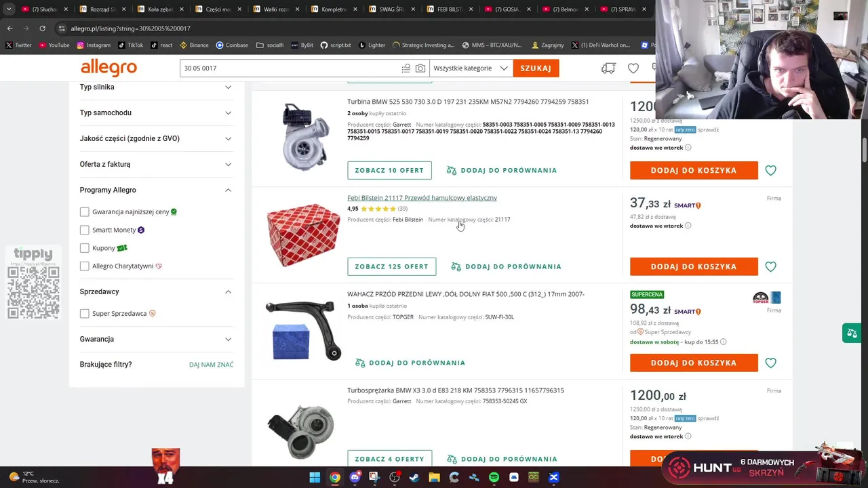Click 'DAJ NAM ZNAĆ' link
The width and height of the screenshot is (868, 488).
tap(211, 365)
